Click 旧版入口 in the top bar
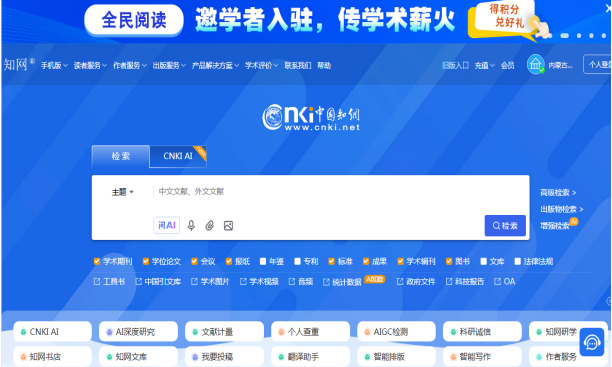 click(455, 65)
